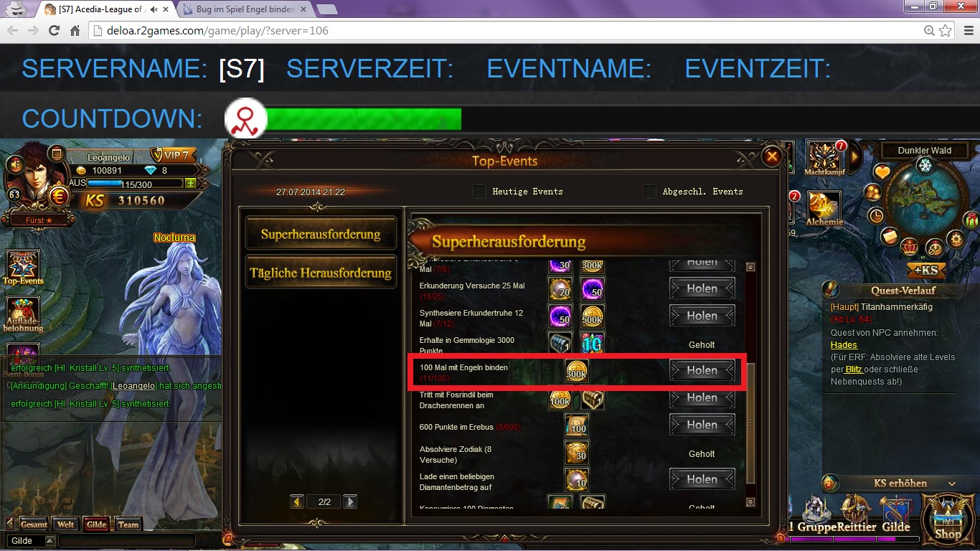Switch to the Welt chat tab
Image resolution: width=980 pixels, height=551 pixels.
tap(65, 524)
